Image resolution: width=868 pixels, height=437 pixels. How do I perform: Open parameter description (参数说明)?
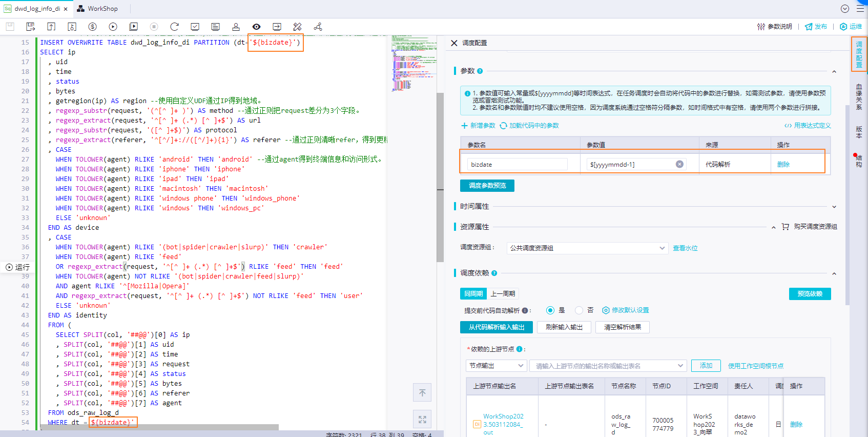click(775, 27)
